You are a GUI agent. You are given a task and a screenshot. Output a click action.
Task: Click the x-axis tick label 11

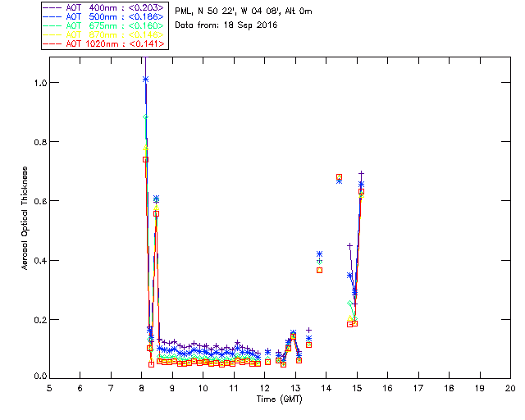pos(234,388)
